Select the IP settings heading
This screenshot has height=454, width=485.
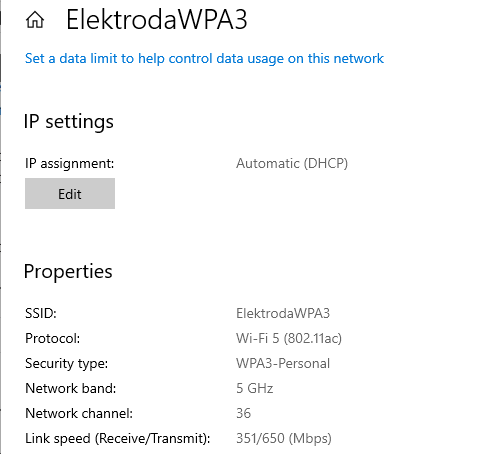pos(69,121)
